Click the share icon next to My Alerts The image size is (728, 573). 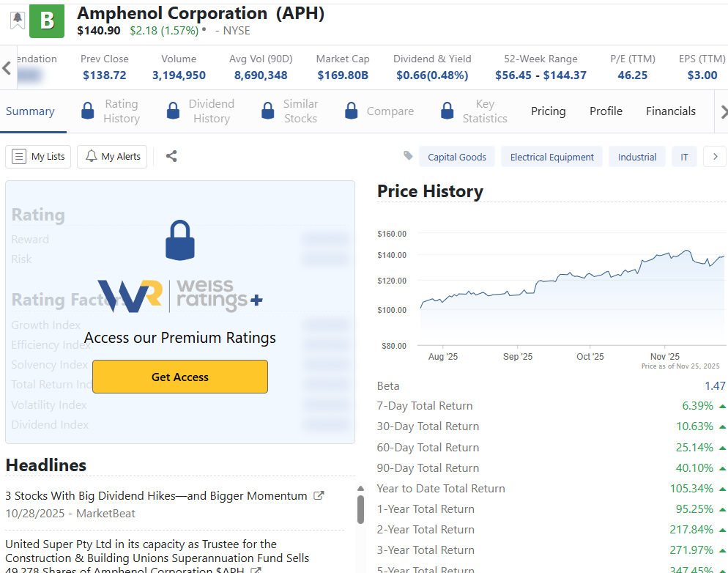pos(171,156)
